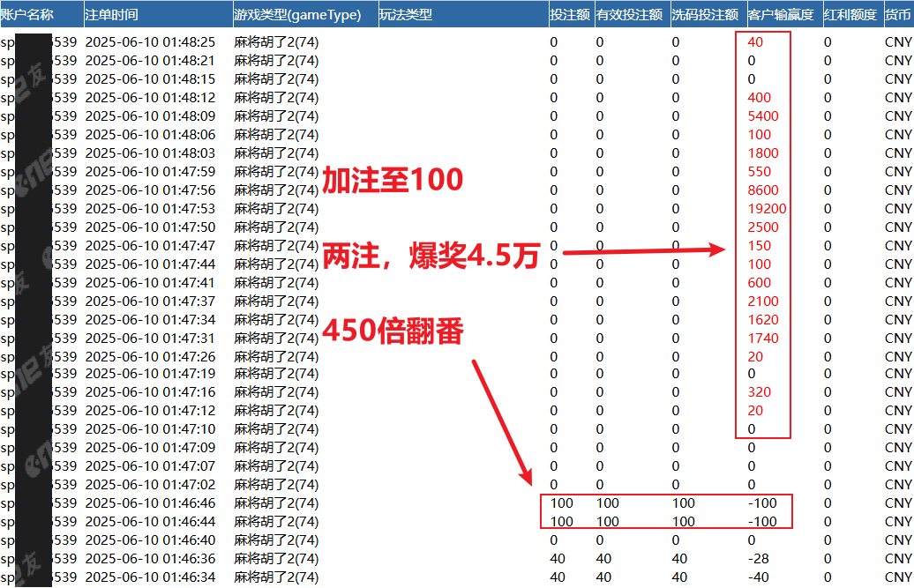Click the red 加注至100 annotation text
The height and width of the screenshot is (588, 914).
point(393,180)
